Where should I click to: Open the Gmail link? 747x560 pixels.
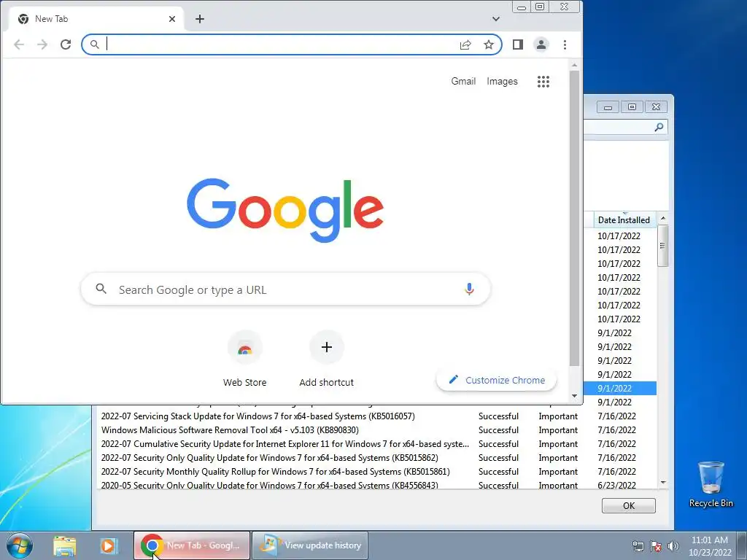463,82
